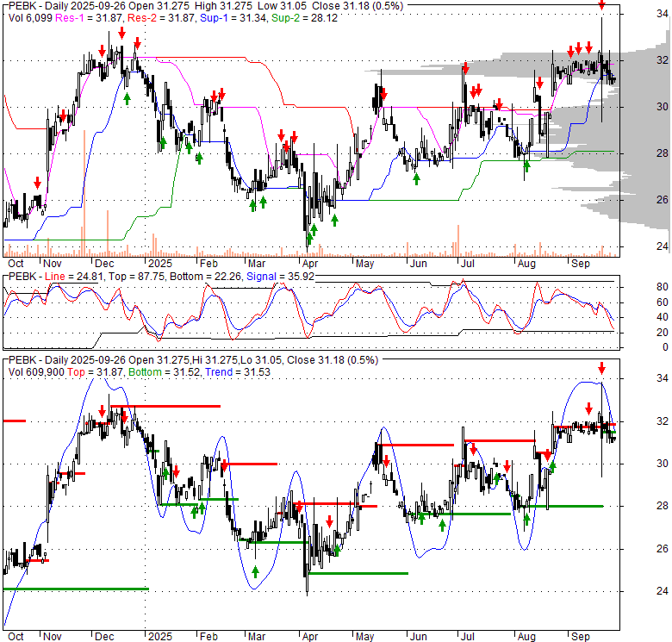
Task: Click green buy arrow below August low, top chart
Action: click(x=526, y=166)
